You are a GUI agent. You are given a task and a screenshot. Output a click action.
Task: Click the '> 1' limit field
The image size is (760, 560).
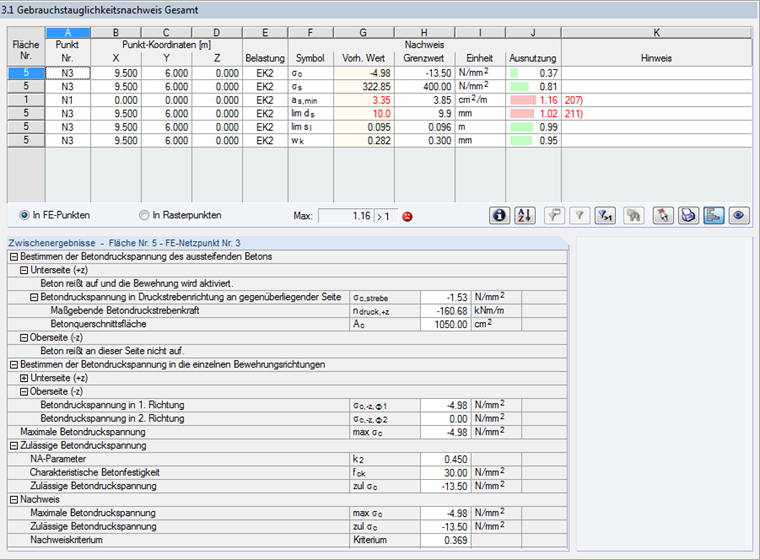click(x=385, y=216)
